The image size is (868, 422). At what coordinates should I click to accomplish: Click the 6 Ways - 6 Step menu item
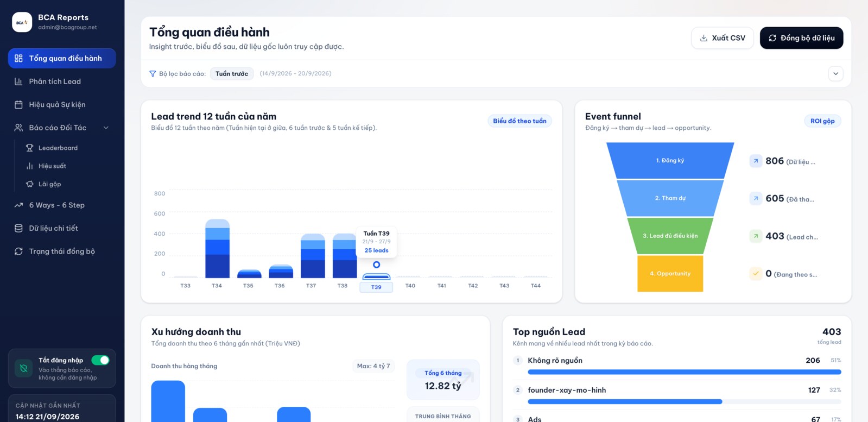pos(62,205)
